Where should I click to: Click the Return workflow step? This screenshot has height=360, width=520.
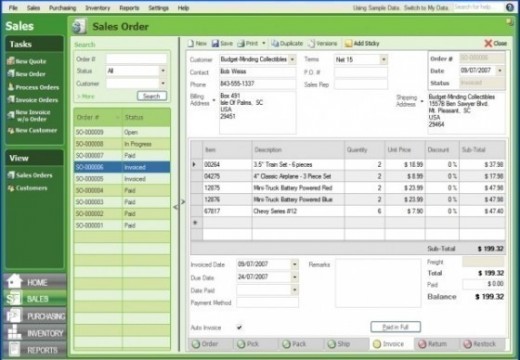click(432, 344)
